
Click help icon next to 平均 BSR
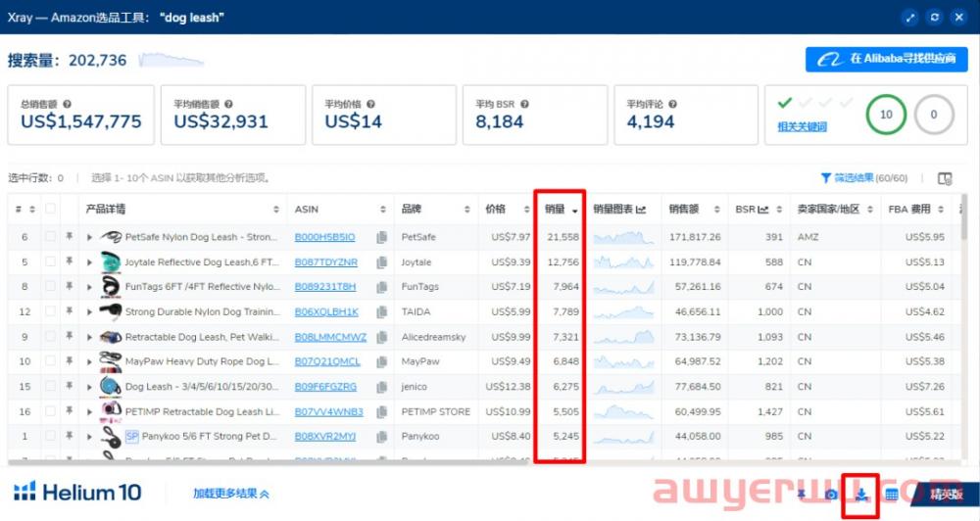524,105
